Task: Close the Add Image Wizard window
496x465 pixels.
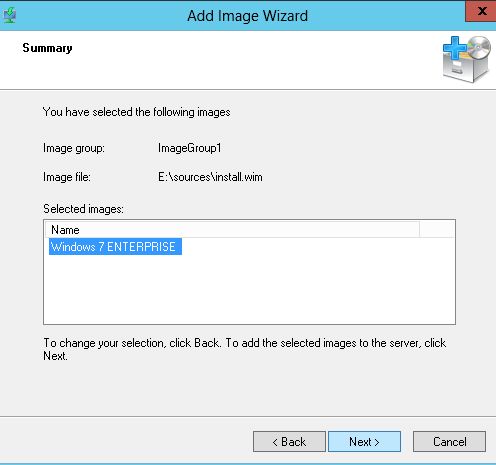Action: (481, 11)
